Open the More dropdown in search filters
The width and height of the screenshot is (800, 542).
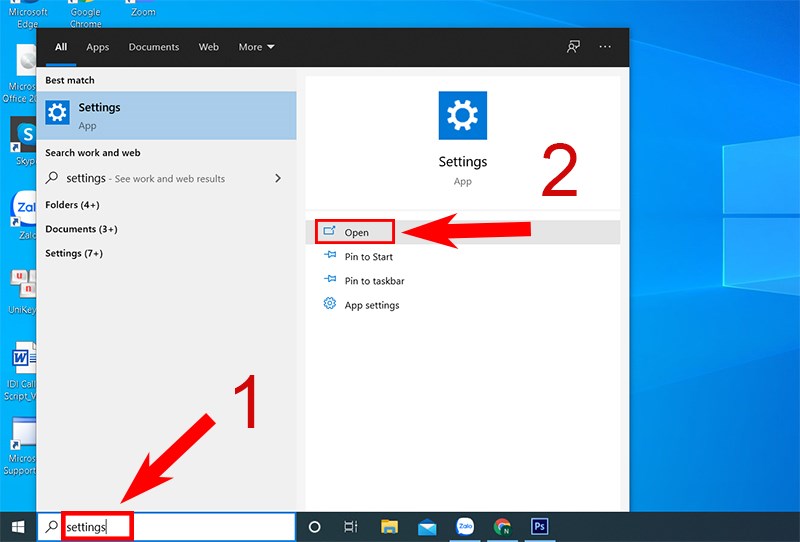(256, 47)
